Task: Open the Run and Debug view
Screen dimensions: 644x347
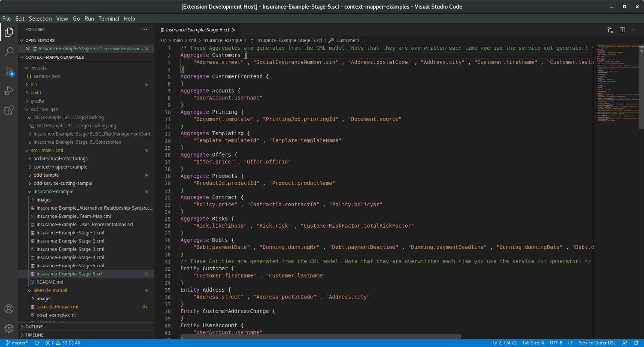Action: click(9, 91)
